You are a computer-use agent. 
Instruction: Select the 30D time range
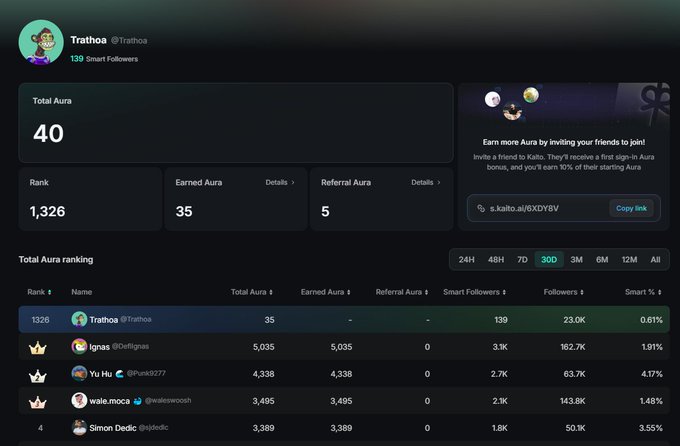(x=549, y=259)
